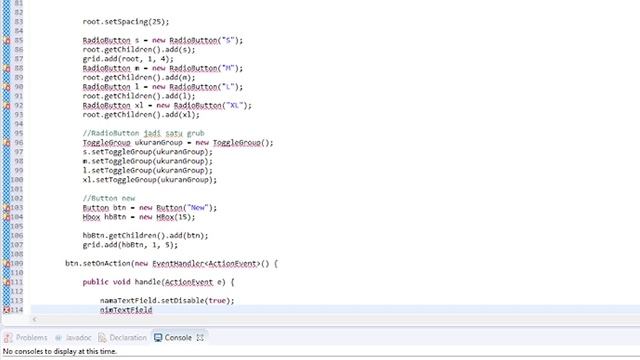
Task: Click hbBtn.getChildren().add(btn) line
Action: pos(145,236)
